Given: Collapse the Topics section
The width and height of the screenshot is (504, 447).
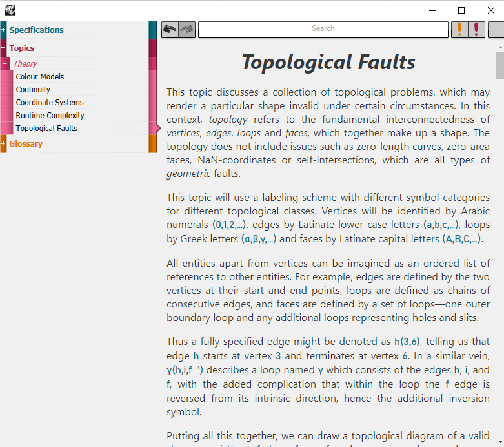Looking at the screenshot, I should pos(3,48).
